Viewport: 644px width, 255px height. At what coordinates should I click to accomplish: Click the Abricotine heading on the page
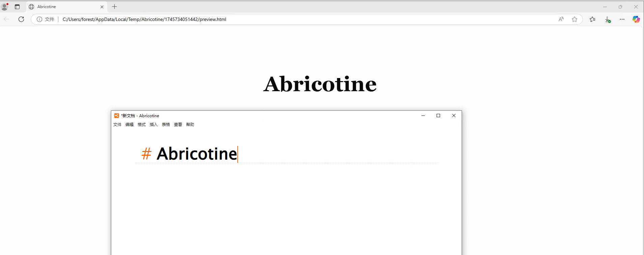320,84
